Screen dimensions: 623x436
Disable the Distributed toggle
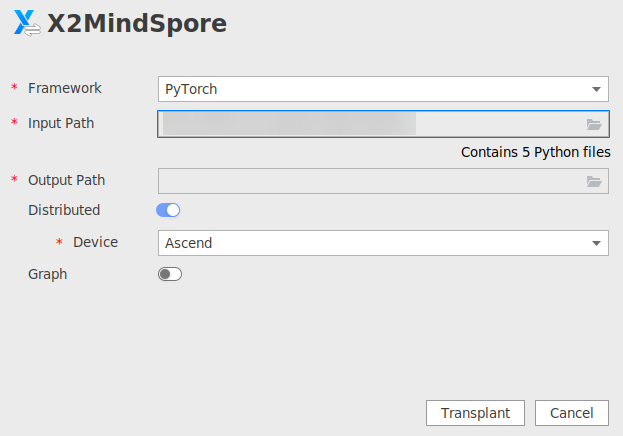coord(168,210)
